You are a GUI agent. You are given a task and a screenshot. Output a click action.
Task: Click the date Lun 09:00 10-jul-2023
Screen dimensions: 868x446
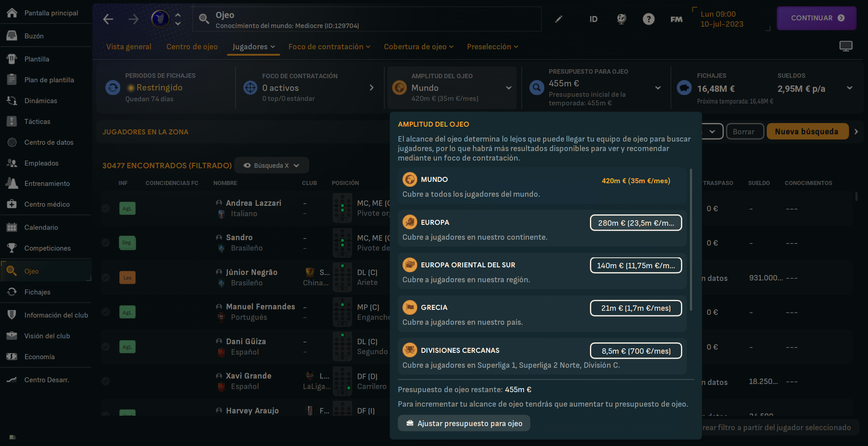(722, 19)
